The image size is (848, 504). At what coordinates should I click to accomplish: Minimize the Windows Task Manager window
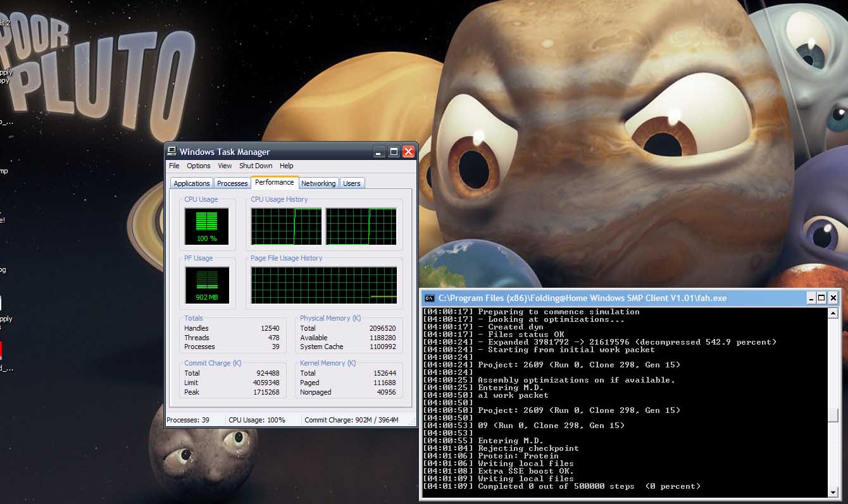point(379,152)
